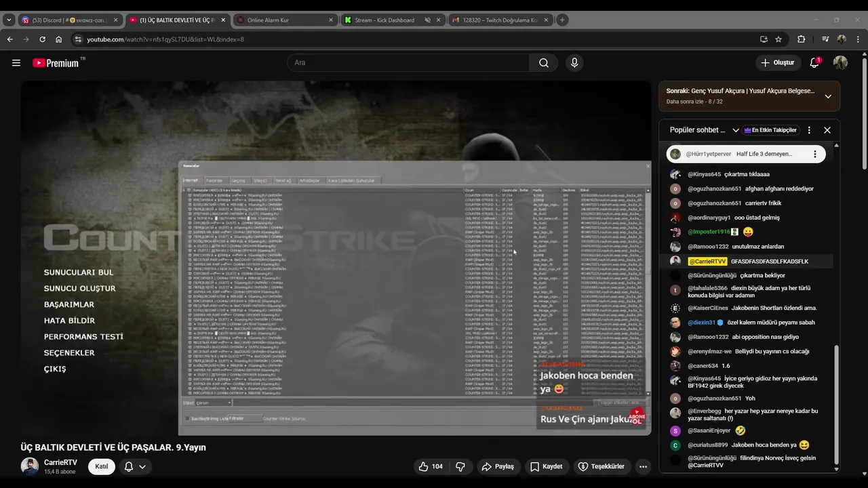View site information icon in the address bar
This screenshot has height=488, width=868.
click(78, 39)
